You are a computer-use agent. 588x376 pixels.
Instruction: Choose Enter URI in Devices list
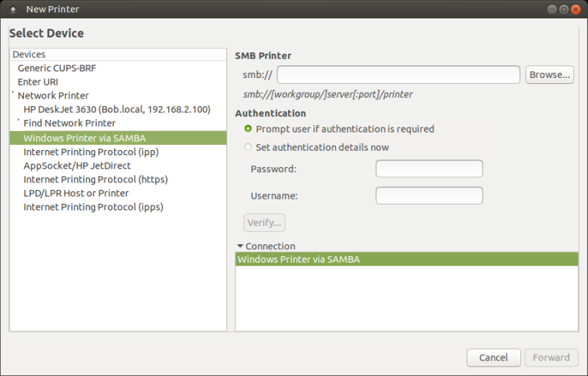point(37,82)
